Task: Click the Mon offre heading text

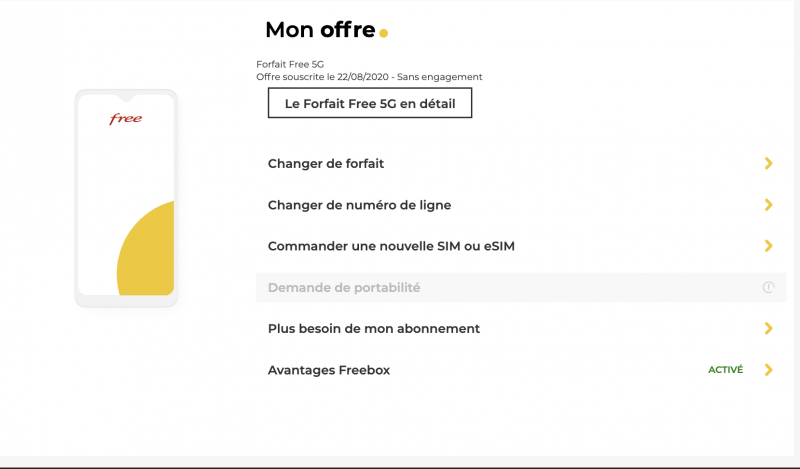Action: pyautogui.click(x=320, y=30)
